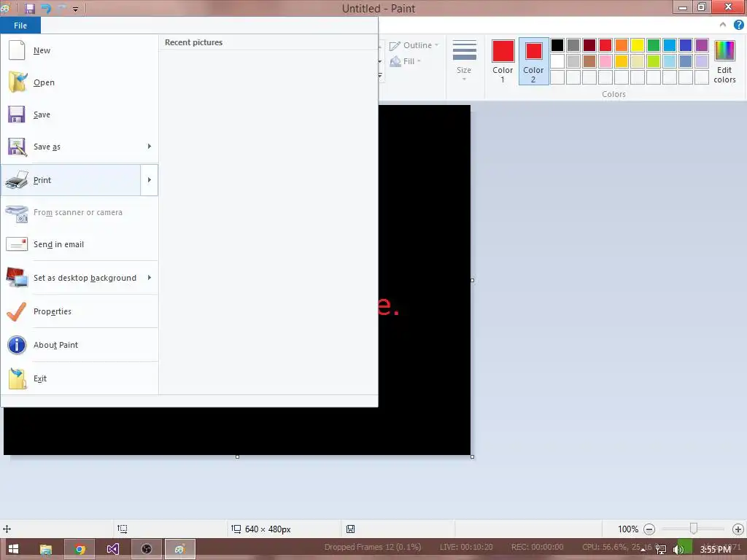Expand the Save as submenu arrow
The width and height of the screenshot is (747, 560).
point(149,146)
